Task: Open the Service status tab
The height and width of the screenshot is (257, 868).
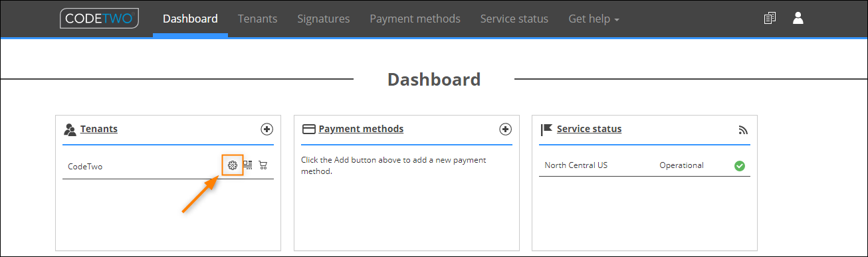Action: [514, 19]
